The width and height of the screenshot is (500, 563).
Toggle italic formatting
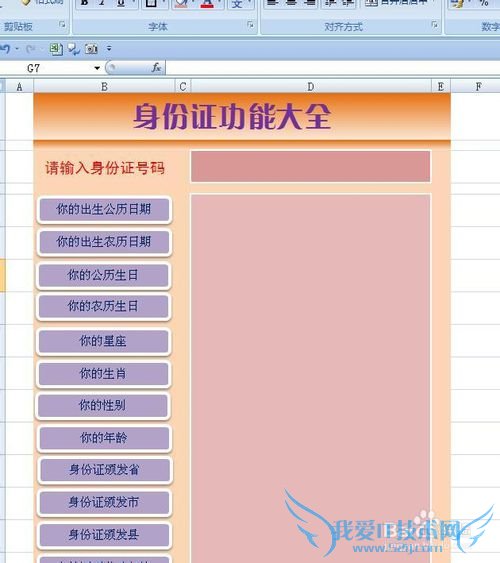point(102,3)
